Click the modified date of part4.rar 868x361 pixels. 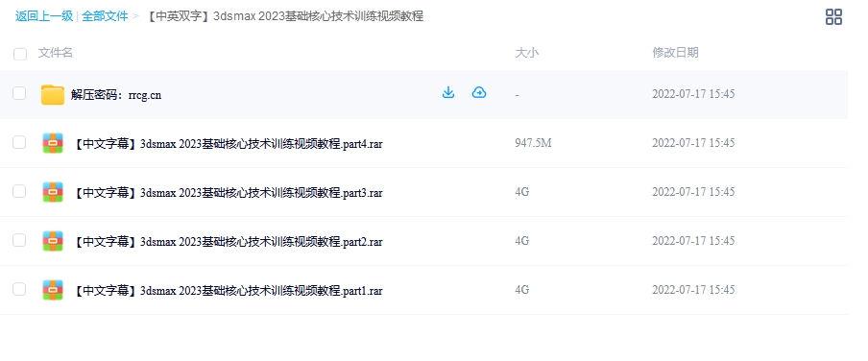(693, 143)
